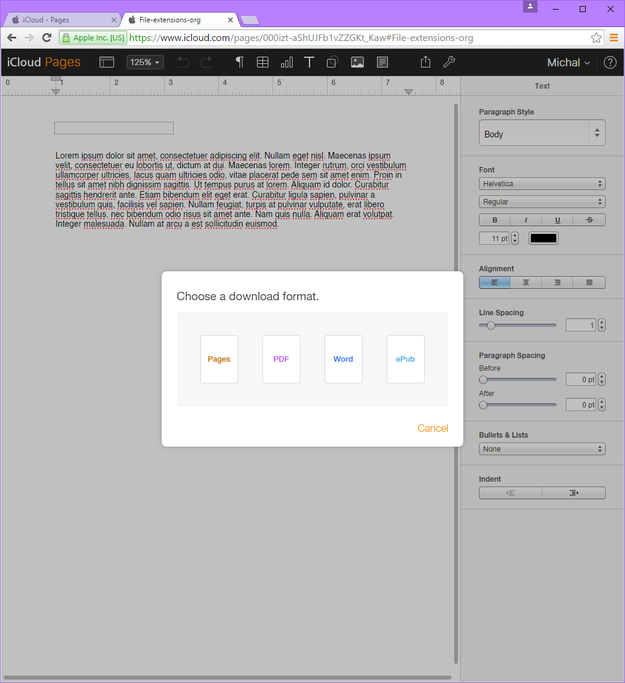This screenshot has height=683, width=625.
Task: Reload the page
Action: click(x=47, y=38)
